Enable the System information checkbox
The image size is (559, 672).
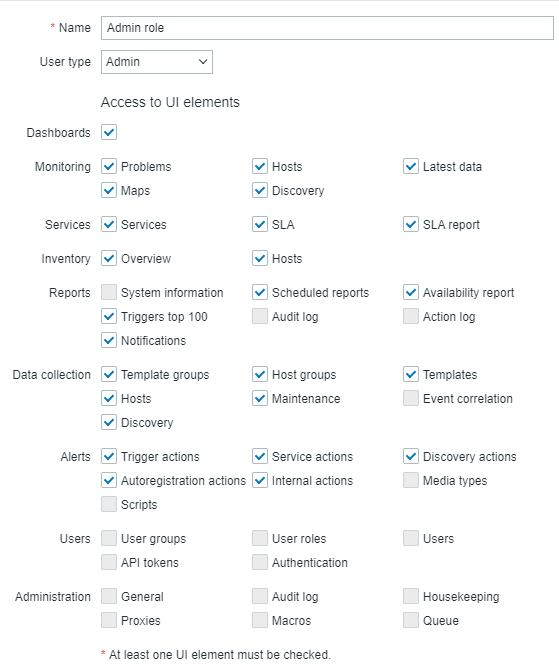[109, 292]
